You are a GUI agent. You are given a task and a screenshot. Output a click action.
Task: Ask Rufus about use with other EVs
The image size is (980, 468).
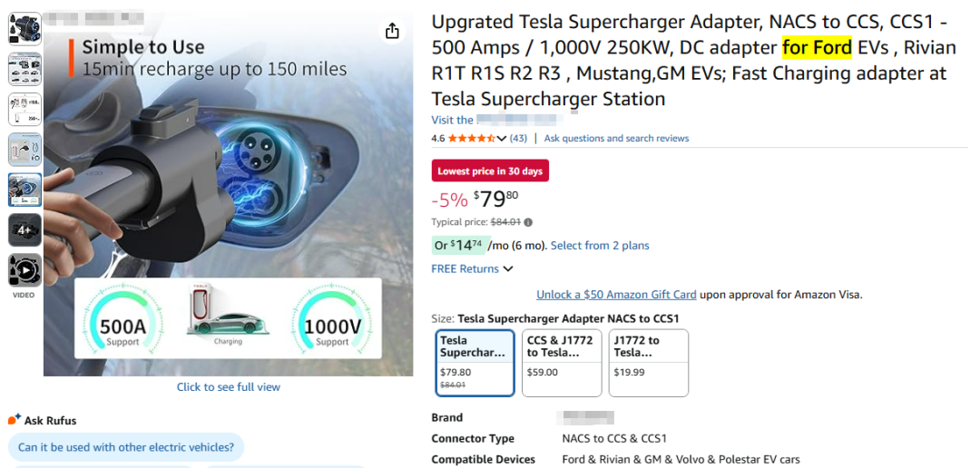pyautogui.click(x=126, y=447)
